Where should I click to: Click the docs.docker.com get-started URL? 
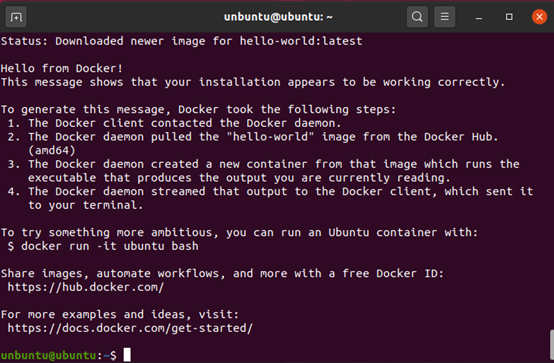point(130,328)
